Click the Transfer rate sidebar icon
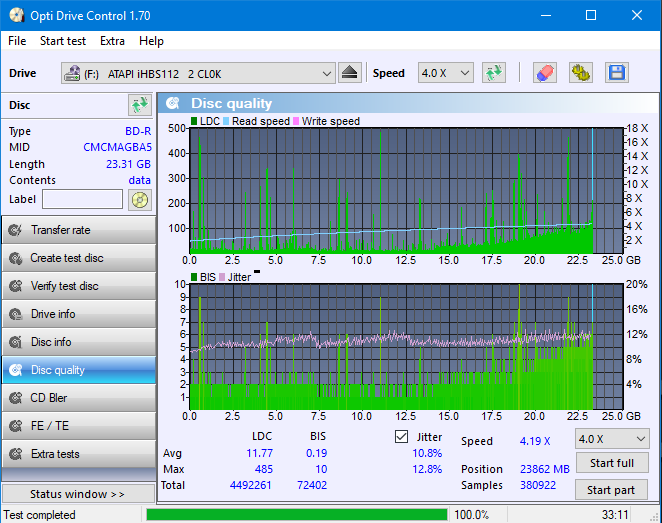Image resolution: width=662 pixels, height=523 pixels. click(x=16, y=230)
